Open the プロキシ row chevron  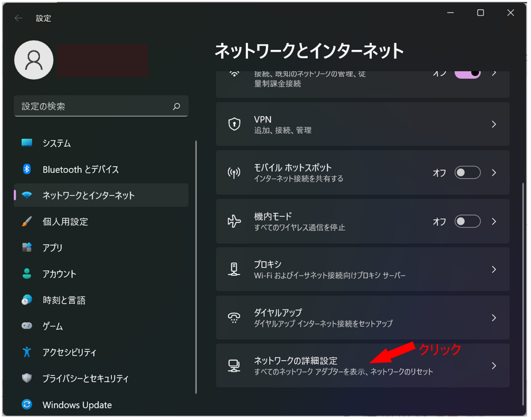(x=494, y=269)
